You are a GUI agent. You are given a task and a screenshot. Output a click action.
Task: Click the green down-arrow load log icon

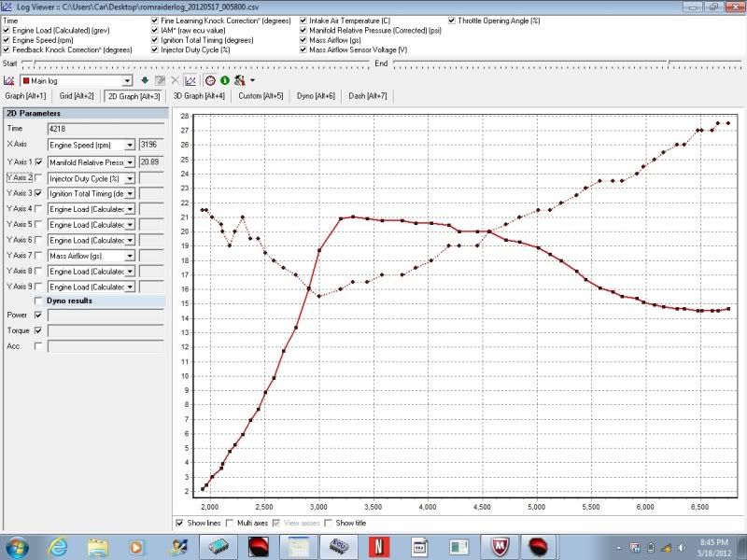[145, 80]
